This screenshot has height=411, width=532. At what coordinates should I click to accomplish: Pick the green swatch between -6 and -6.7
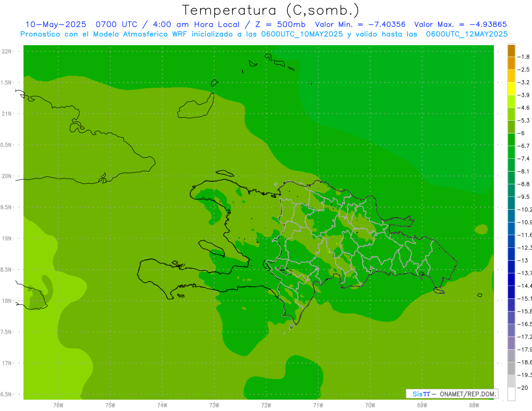pyautogui.click(x=511, y=139)
